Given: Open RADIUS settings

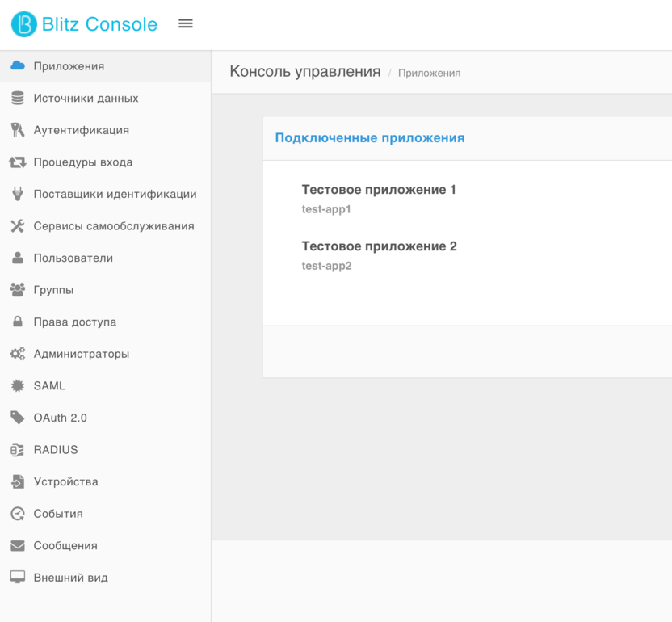Looking at the screenshot, I should [x=106, y=450].
